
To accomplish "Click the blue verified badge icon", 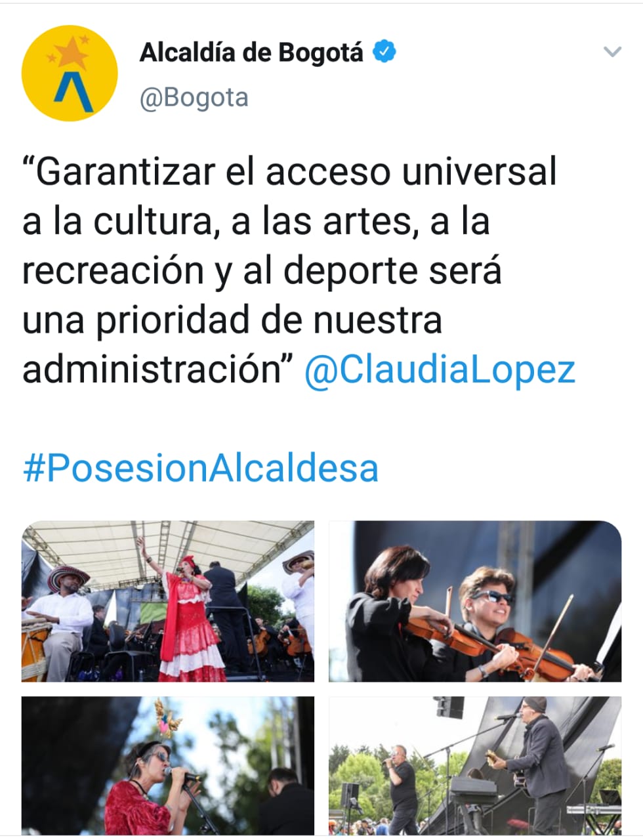I will (384, 52).
